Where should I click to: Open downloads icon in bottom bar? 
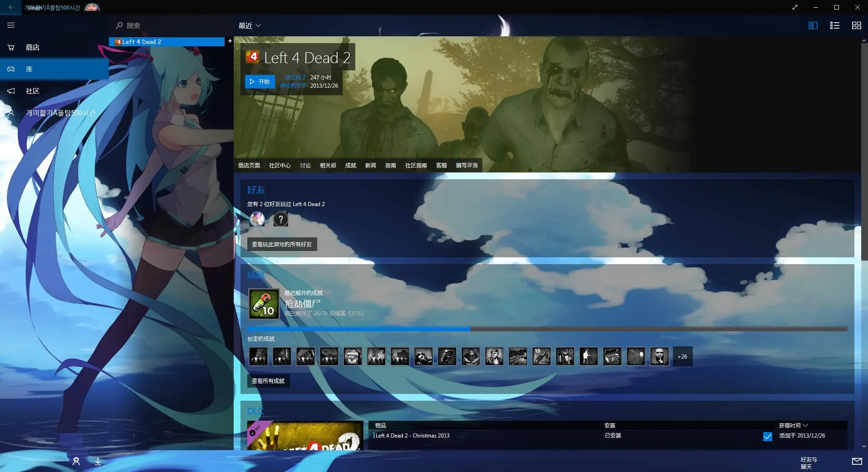click(98, 461)
